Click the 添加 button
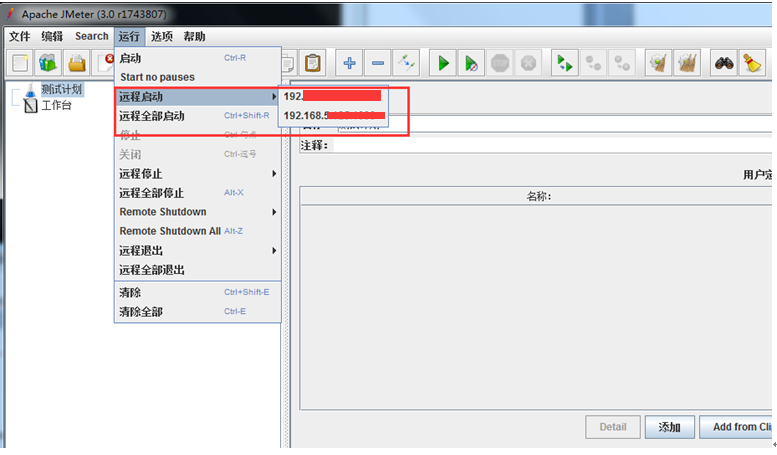The image size is (777, 455). point(669,427)
